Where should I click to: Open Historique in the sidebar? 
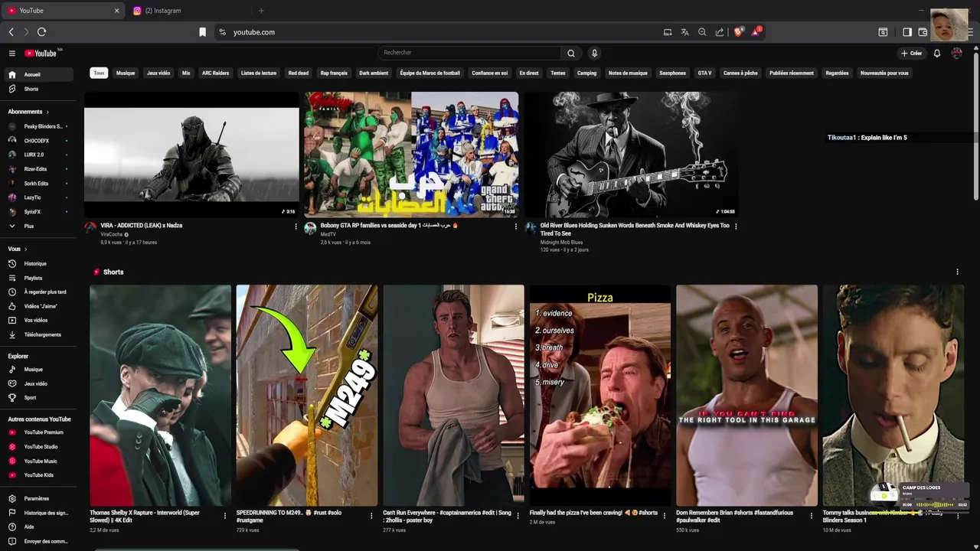pyautogui.click(x=41, y=263)
